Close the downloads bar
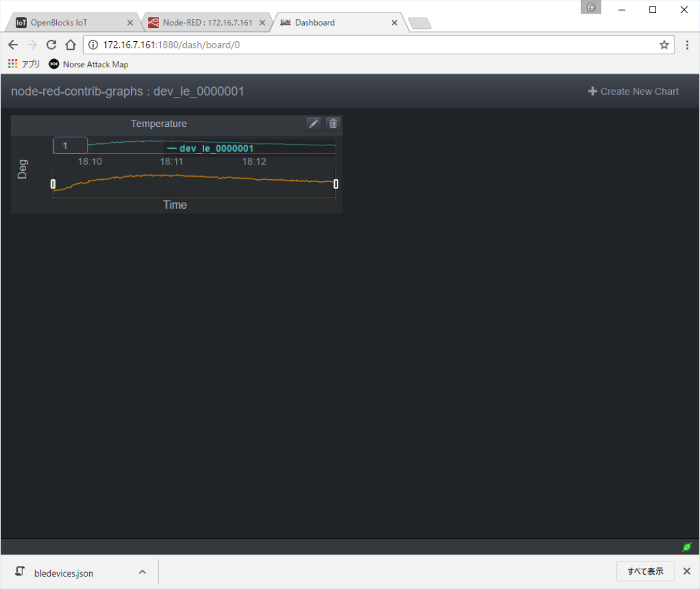Screen dimensions: 700x589 click(687, 571)
